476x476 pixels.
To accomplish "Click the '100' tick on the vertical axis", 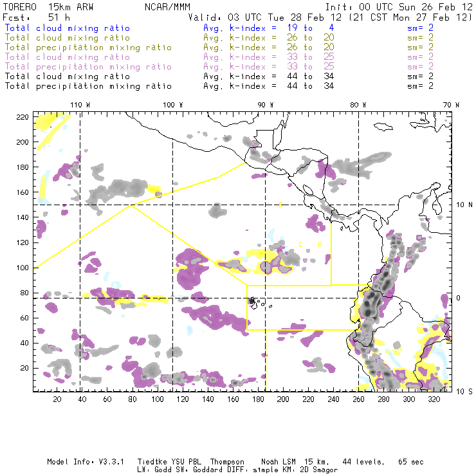I will click(x=23, y=268).
